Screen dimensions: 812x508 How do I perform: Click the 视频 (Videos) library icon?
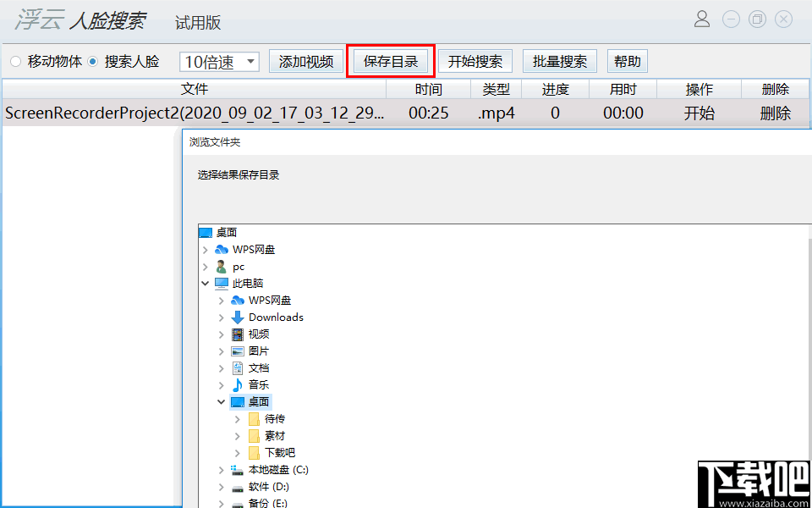[238, 334]
